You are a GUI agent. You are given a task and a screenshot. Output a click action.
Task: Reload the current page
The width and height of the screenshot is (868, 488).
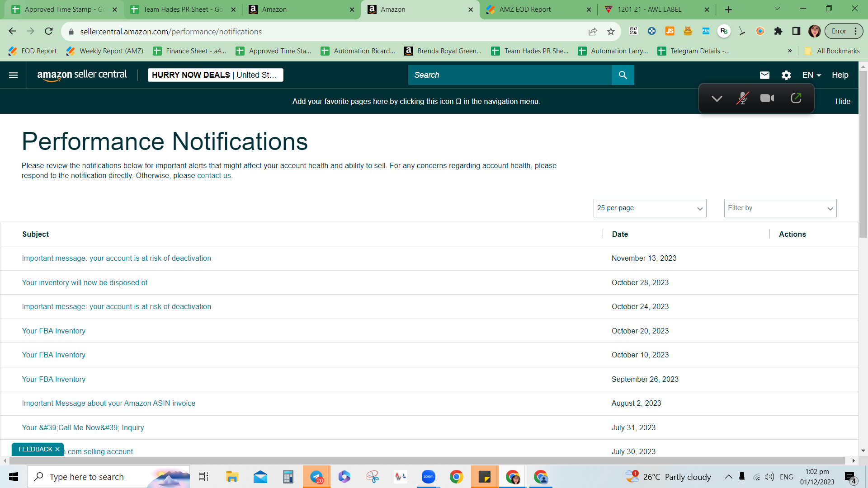tap(49, 31)
